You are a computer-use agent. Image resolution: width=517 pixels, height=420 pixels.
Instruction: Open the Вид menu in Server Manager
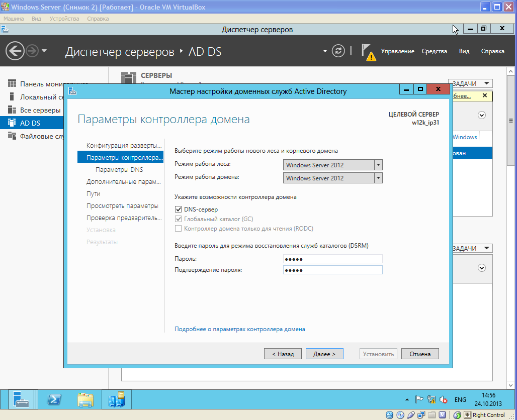click(464, 51)
